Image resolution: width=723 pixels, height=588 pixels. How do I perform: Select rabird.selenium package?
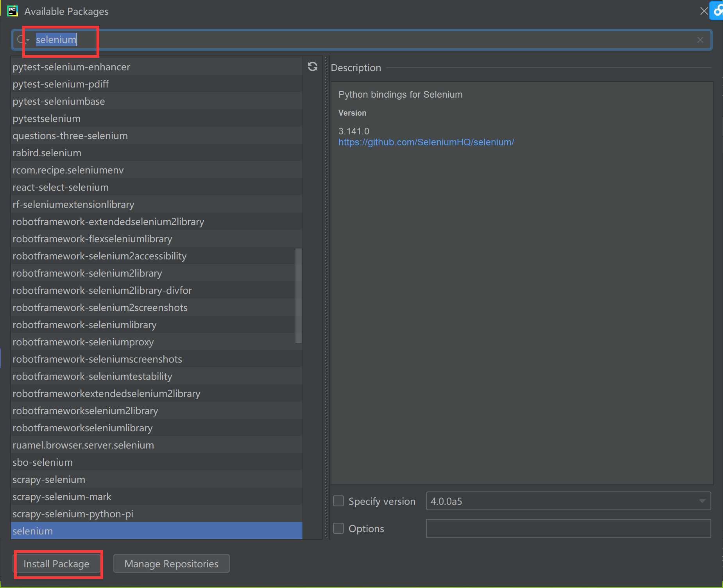click(x=157, y=153)
